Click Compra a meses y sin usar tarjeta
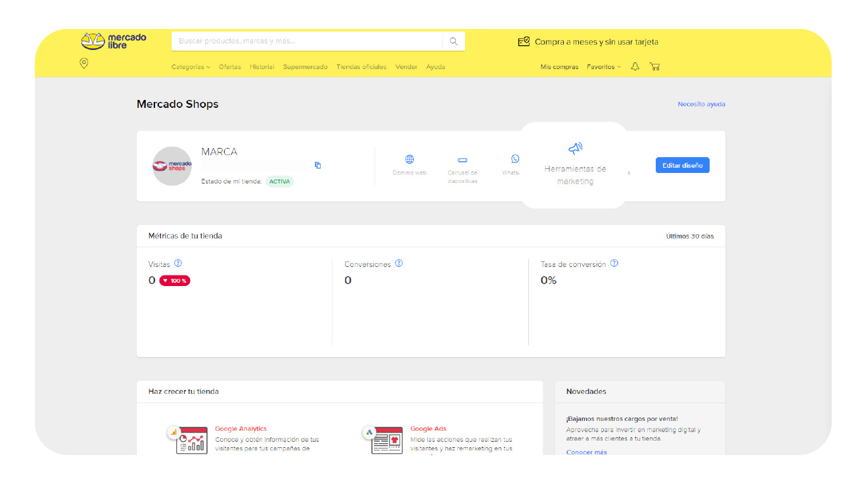 click(597, 41)
